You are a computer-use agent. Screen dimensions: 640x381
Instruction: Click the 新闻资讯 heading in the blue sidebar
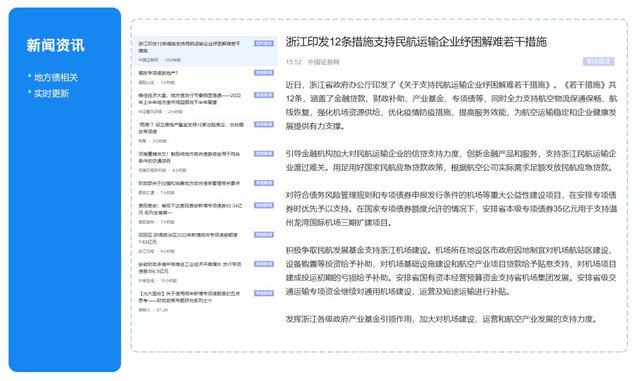56,45
